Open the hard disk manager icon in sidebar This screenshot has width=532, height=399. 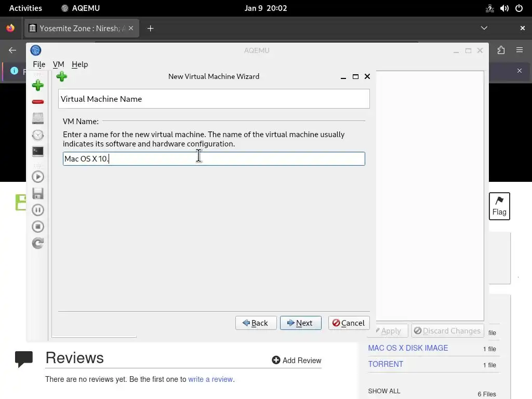37,118
